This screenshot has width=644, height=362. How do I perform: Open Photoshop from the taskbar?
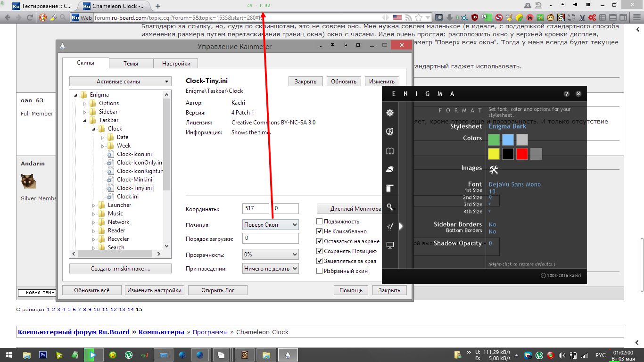[x=43, y=354]
